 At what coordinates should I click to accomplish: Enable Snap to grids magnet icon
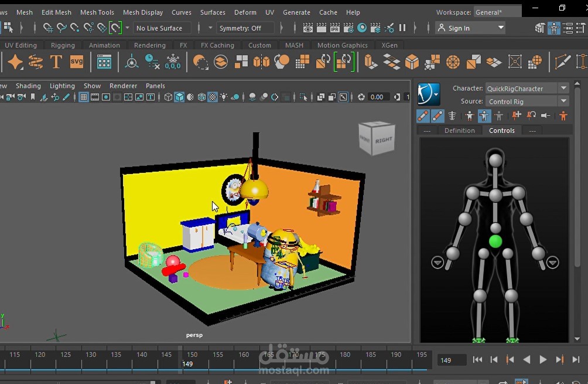tap(48, 28)
